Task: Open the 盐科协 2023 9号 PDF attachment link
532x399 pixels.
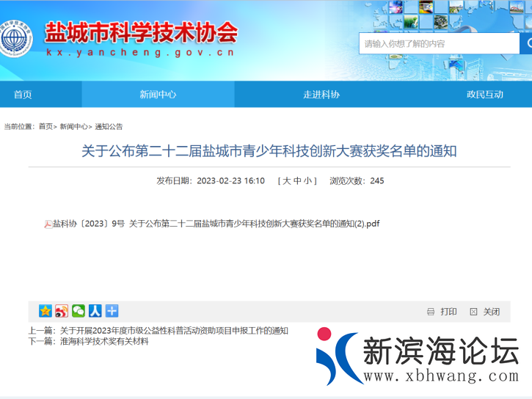Action: point(216,224)
